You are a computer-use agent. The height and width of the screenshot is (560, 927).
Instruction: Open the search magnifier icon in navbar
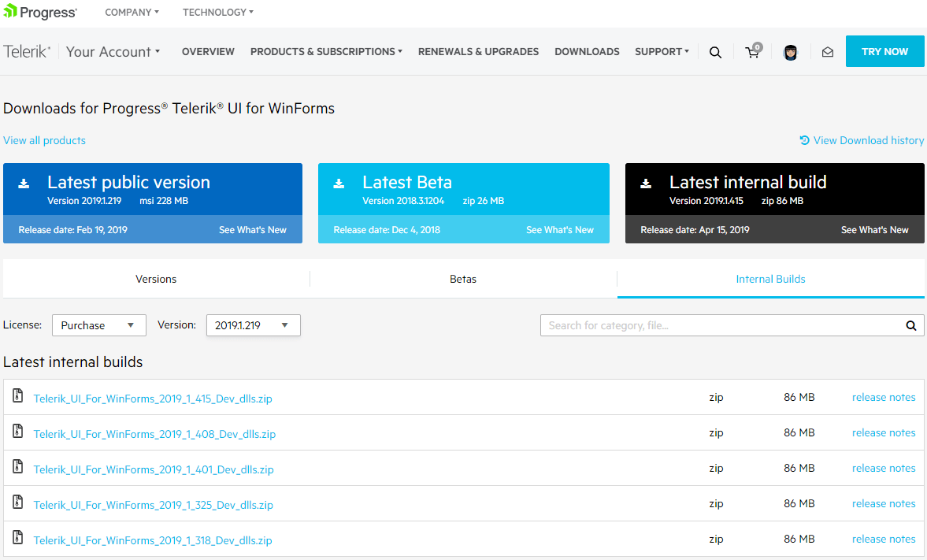pyautogui.click(x=715, y=52)
